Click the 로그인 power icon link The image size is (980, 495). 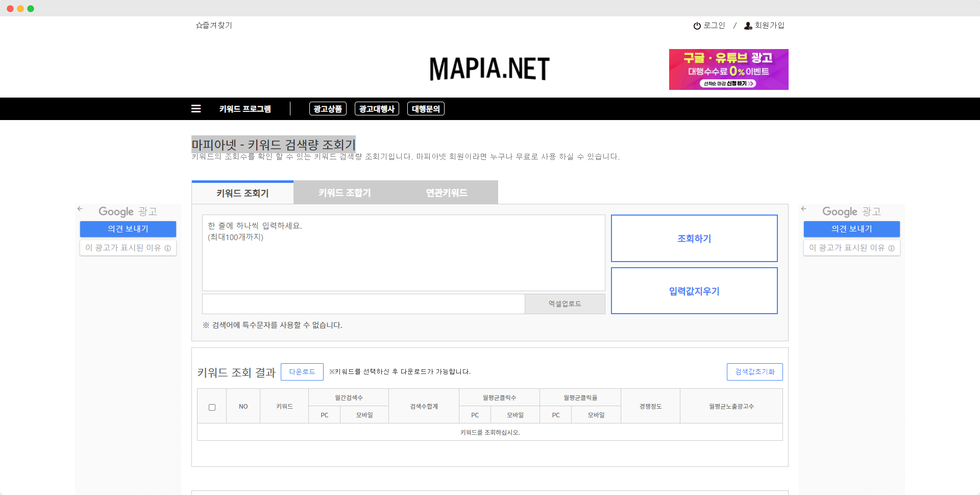(x=709, y=26)
